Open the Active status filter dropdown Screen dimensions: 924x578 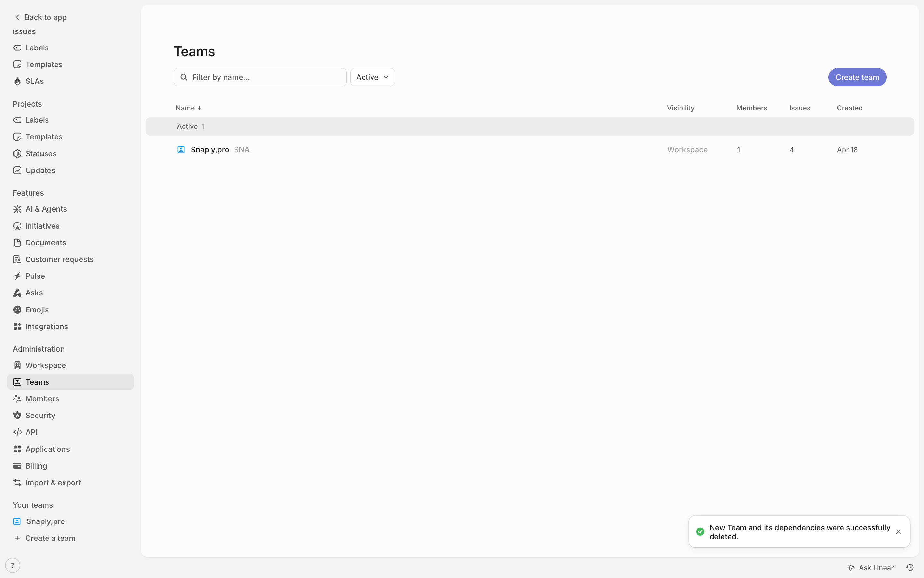coord(372,77)
